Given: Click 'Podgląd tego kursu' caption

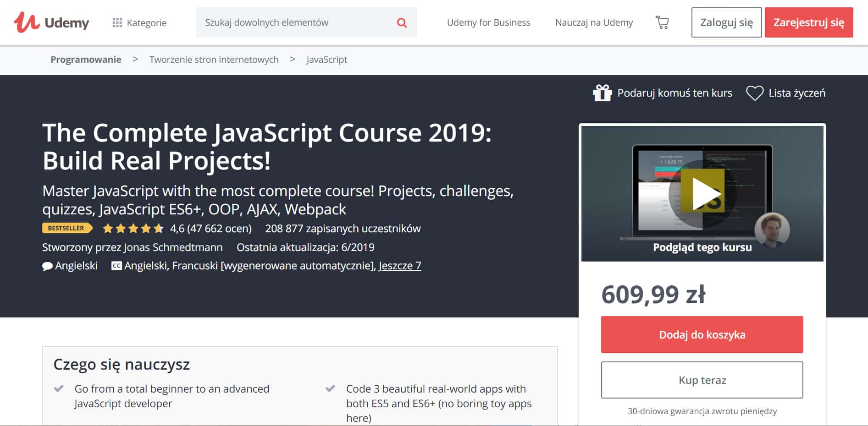Looking at the screenshot, I should coord(702,247).
